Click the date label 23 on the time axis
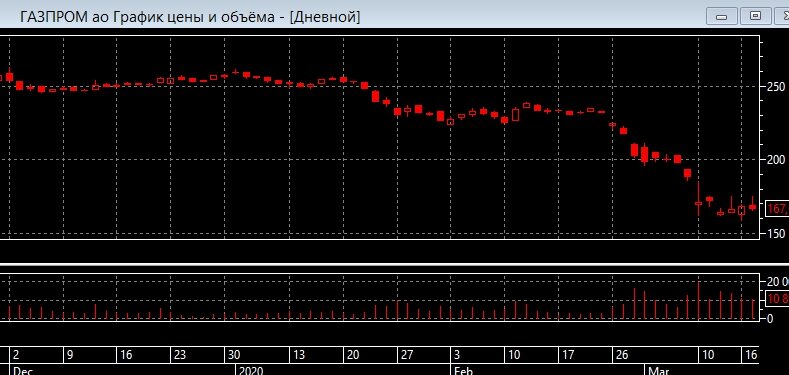The image size is (789, 375). click(180, 355)
